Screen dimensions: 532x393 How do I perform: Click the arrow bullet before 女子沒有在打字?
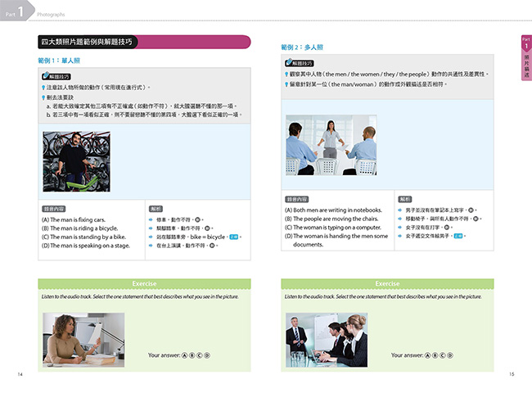[400, 228]
